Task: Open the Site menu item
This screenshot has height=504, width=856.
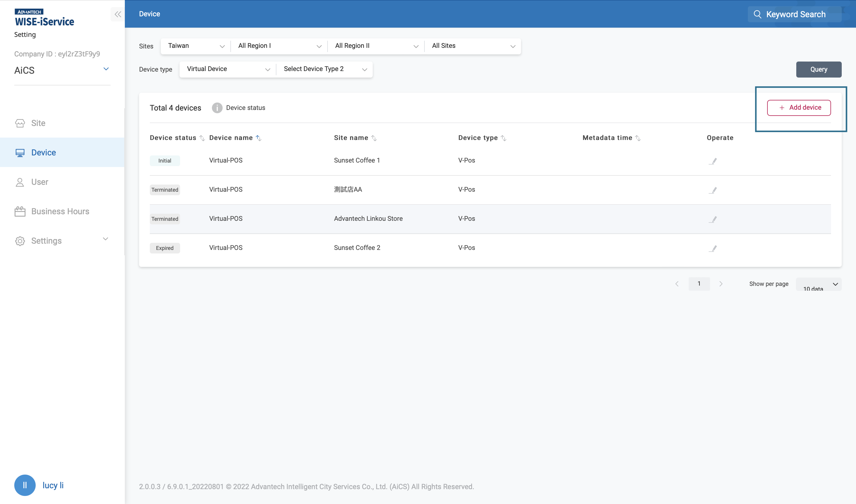Action: (x=38, y=123)
